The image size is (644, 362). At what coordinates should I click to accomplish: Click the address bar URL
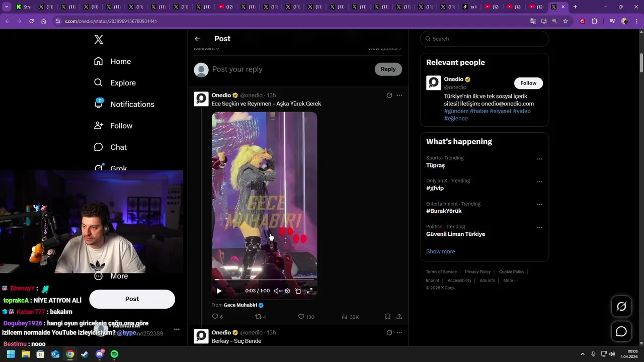pyautogui.click(x=111, y=21)
